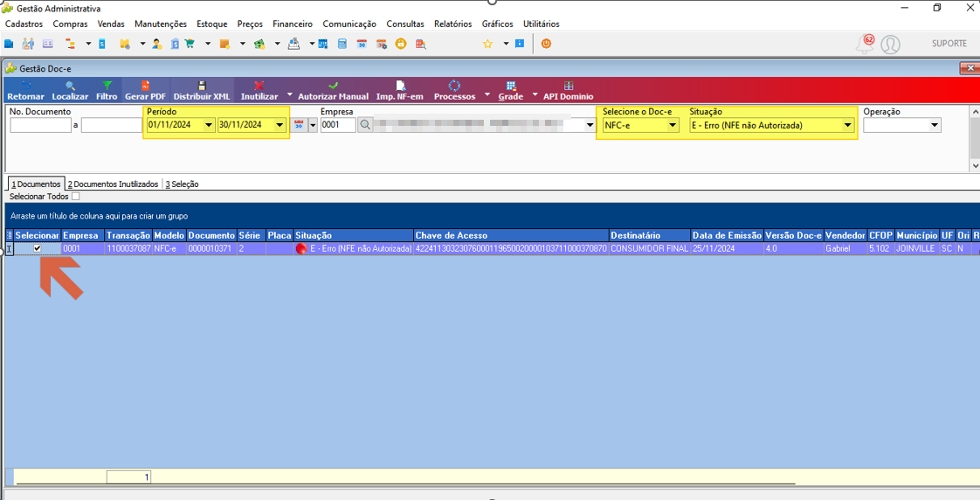Click the No. Documento input field

[41, 125]
